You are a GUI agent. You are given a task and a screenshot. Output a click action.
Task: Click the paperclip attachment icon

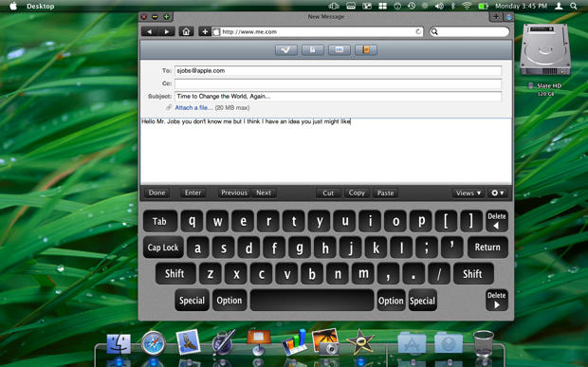pos(169,107)
